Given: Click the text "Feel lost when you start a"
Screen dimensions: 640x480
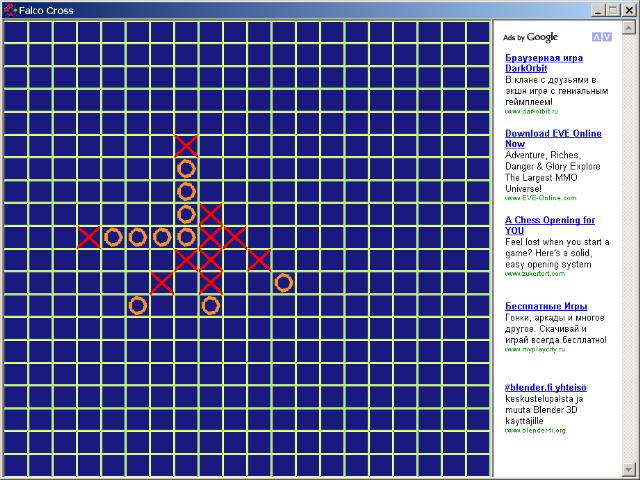Looking at the screenshot, I should point(557,242).
